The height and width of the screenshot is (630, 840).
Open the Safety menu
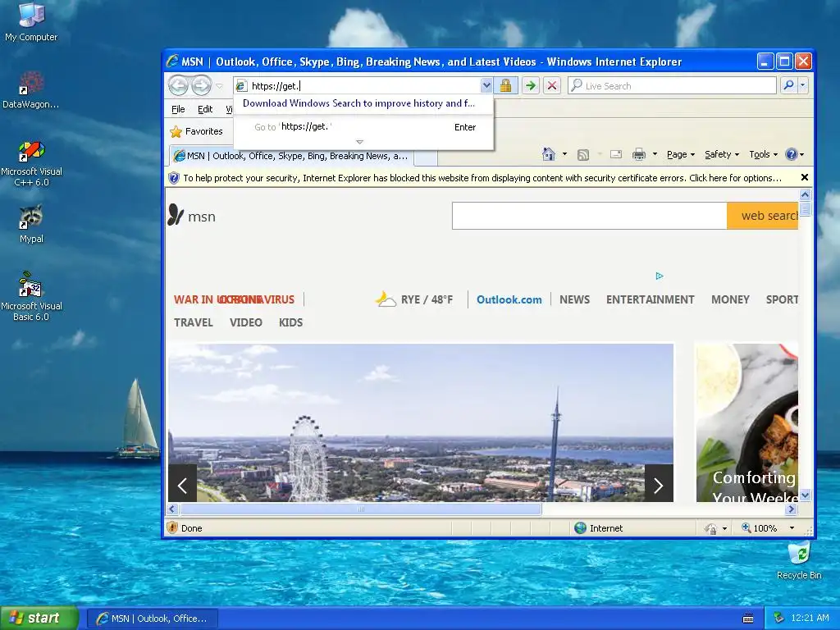[722, 154]
